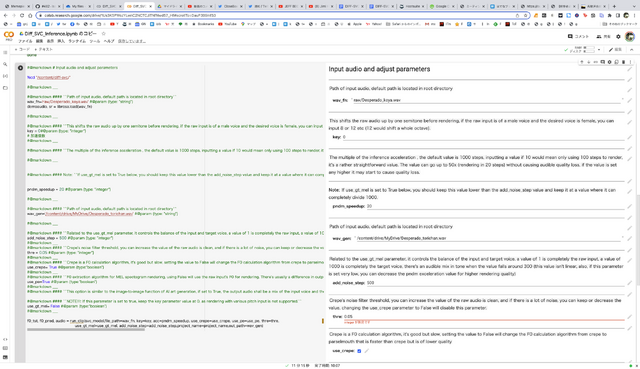Open the 表示 menu

[x=50, y=41]
